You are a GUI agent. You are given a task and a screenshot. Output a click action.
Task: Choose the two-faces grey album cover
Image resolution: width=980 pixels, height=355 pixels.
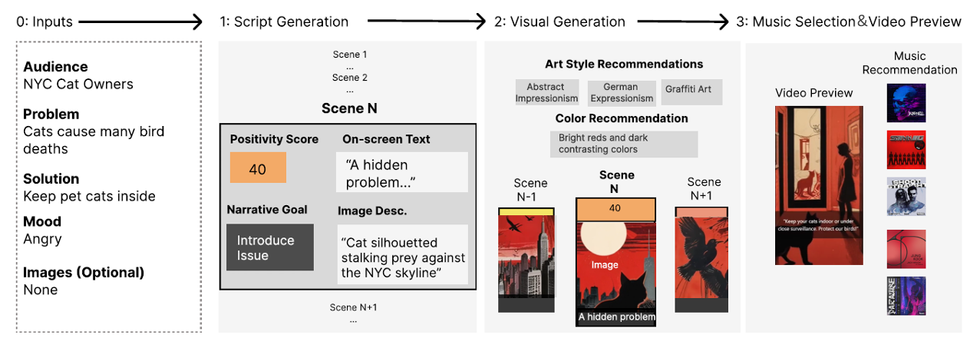906,197
